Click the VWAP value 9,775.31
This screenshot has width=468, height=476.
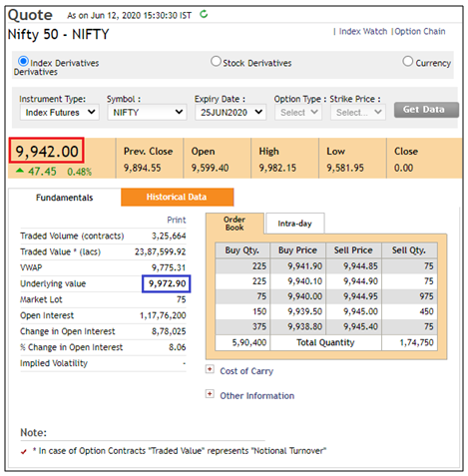pos(169,267)
